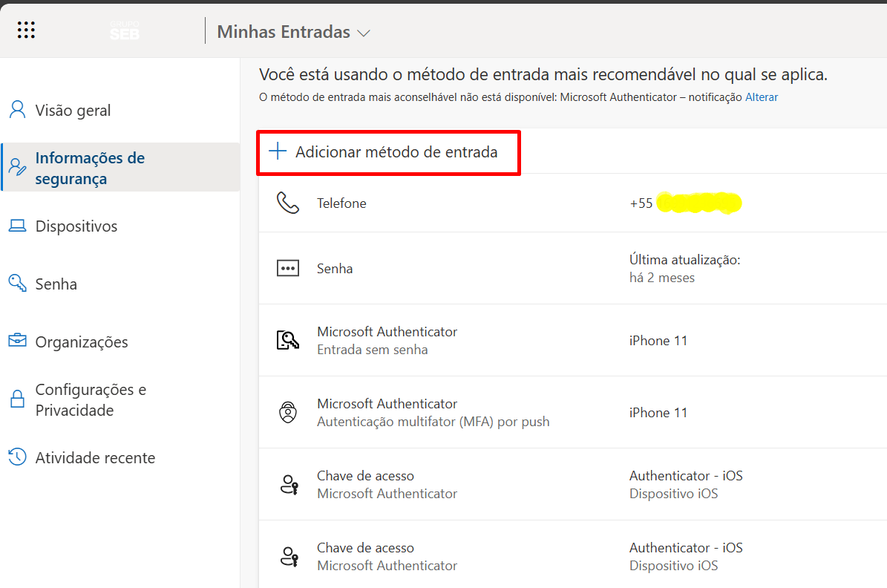Click the last Chave de acesso label
Viewport: 887px width, 588px height.
click(365, 548)
